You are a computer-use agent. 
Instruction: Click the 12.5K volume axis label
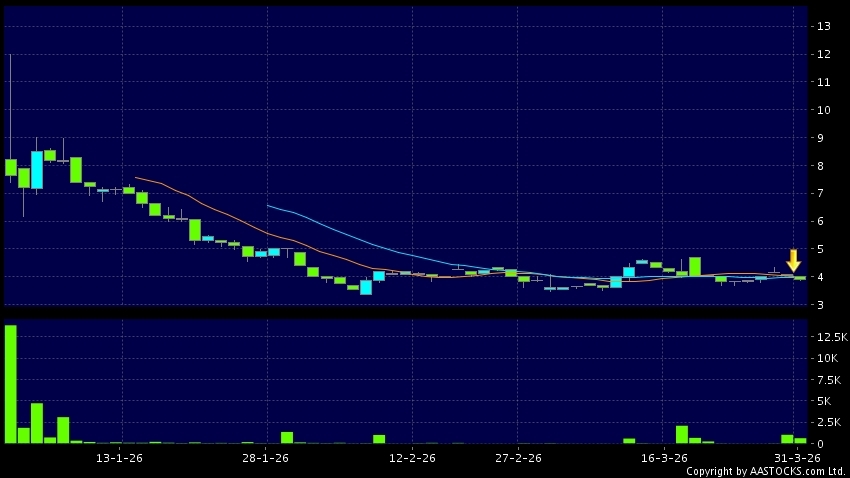832,338
